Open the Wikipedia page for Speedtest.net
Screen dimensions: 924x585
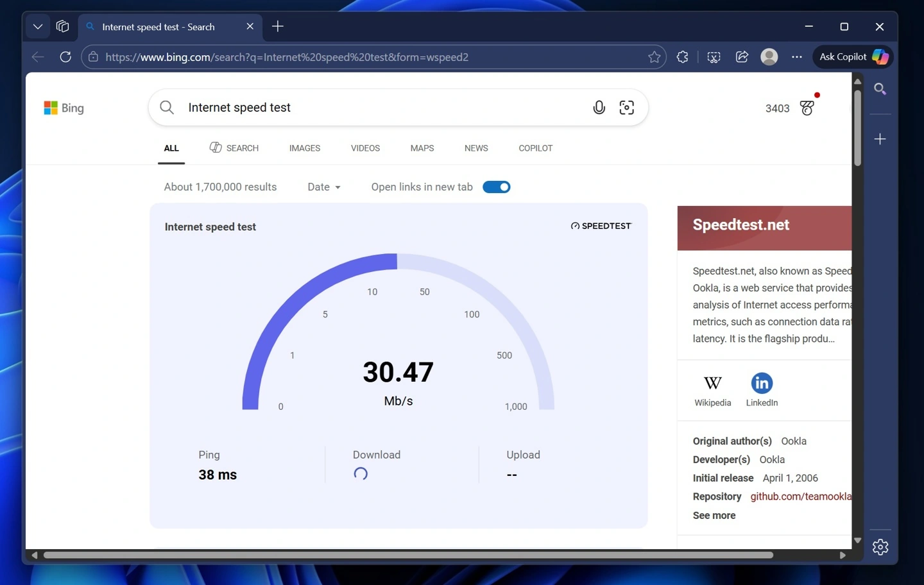pyautogui.click(x=712, y=389)
